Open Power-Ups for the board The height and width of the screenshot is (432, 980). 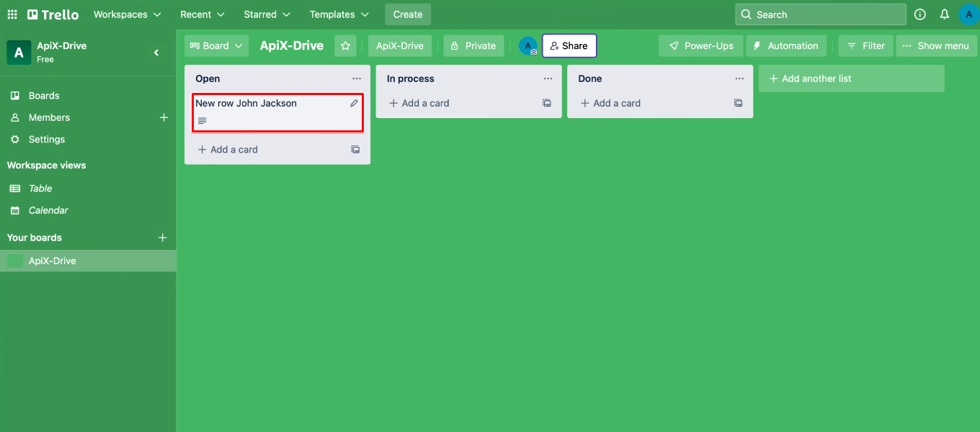pyautogui.click(x=700, y=45)
